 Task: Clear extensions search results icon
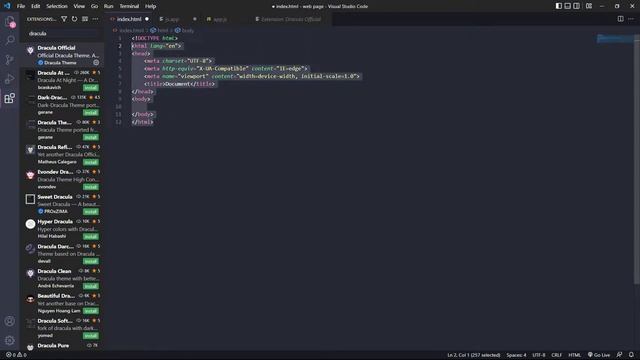pyautogui.click(x=85, y=19)
